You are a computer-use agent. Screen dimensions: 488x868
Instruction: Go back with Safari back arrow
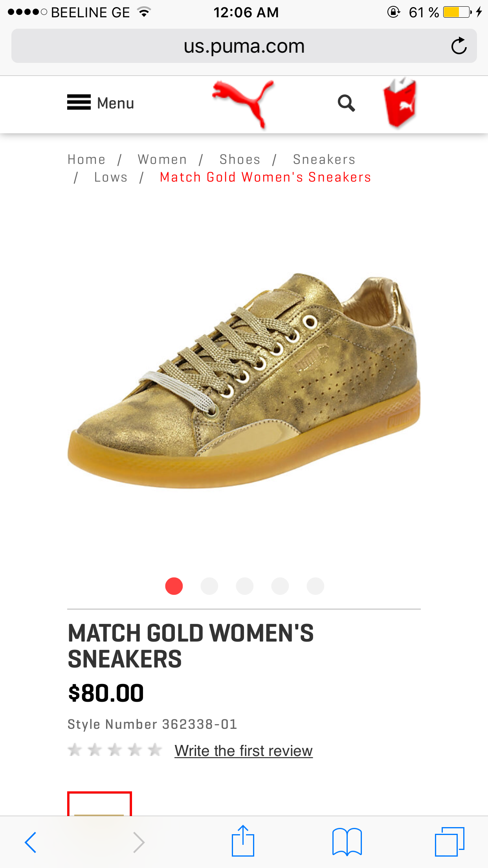(31, 842)
